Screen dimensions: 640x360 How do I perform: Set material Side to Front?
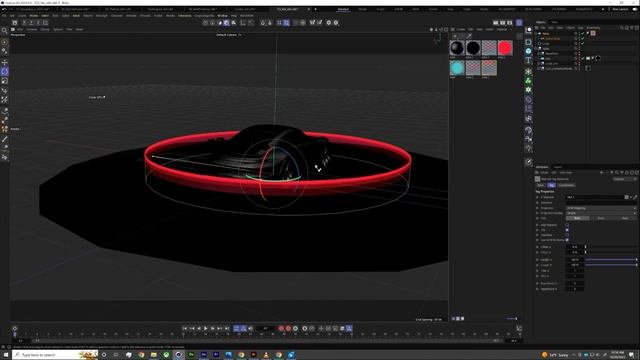pyautogui.click(x=601, y=218)
